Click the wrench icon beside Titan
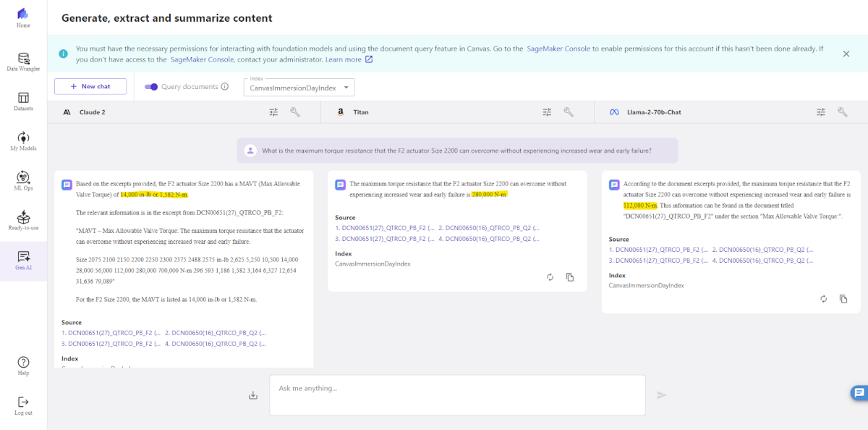 click(x=569, y=111)
